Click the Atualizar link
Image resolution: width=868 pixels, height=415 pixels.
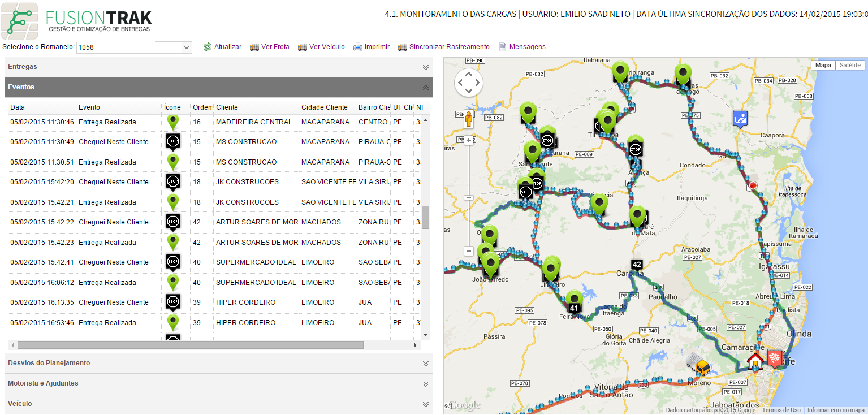[x=228, y=47]
